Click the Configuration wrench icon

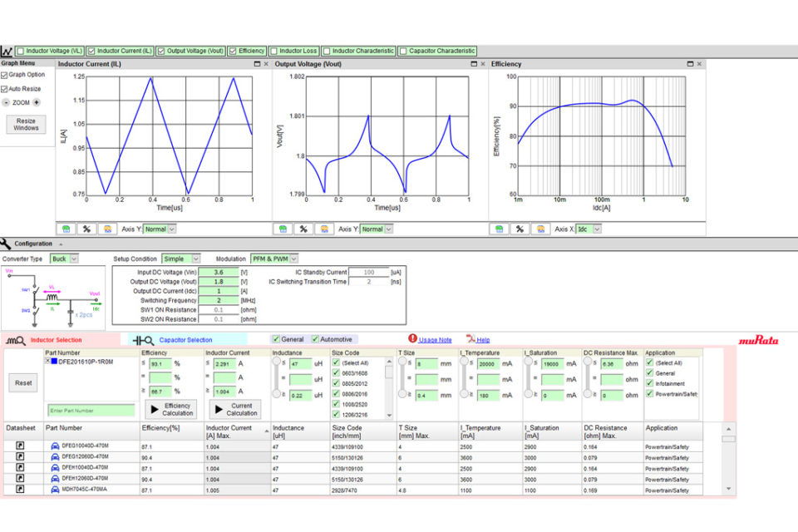[x=6, y=244]
